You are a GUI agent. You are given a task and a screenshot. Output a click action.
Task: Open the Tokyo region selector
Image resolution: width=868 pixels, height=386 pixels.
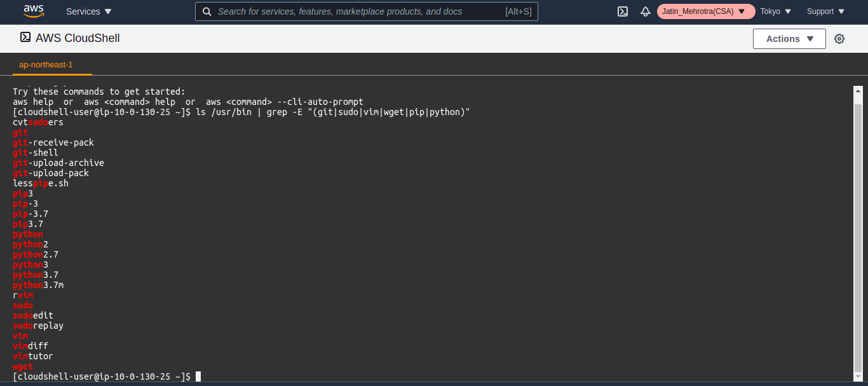(776, 11)
